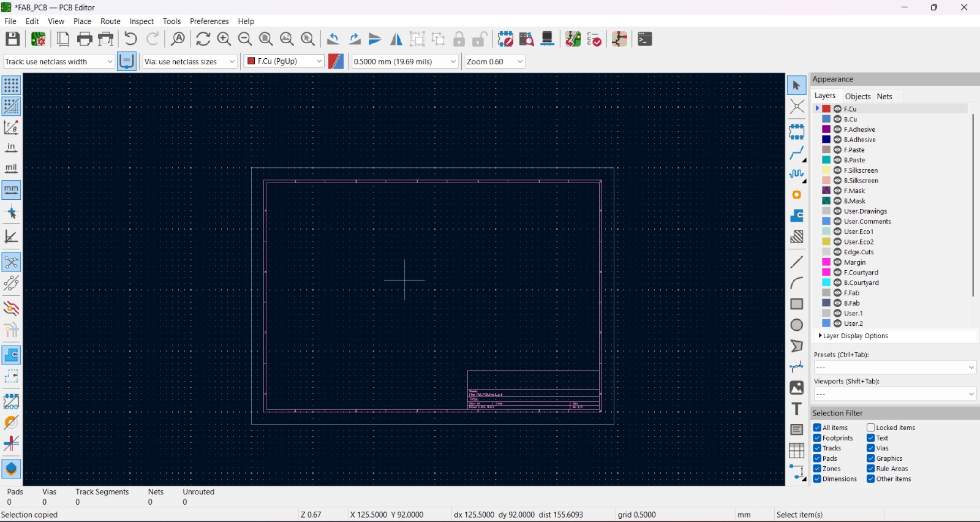Open the Layers tab
980x522 pixels.
[825, 96]
